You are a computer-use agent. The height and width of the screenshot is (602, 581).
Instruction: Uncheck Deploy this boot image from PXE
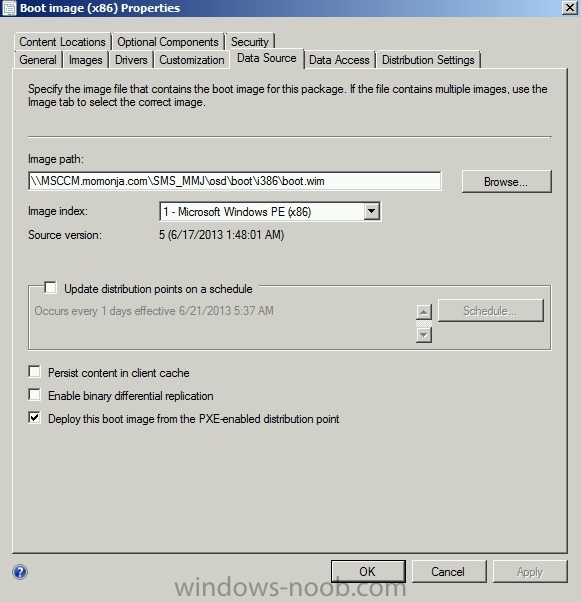tap(35, 418)
